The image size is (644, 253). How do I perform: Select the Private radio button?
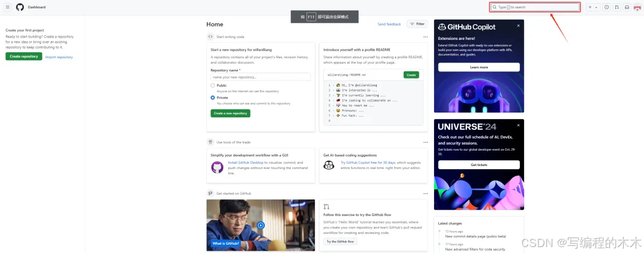(x=213, y=98)
